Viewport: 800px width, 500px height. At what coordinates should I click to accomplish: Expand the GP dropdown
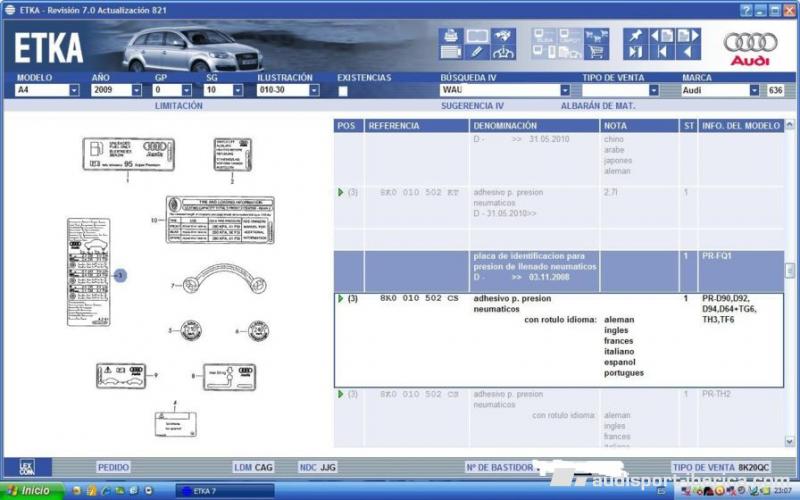coord(187,90)
